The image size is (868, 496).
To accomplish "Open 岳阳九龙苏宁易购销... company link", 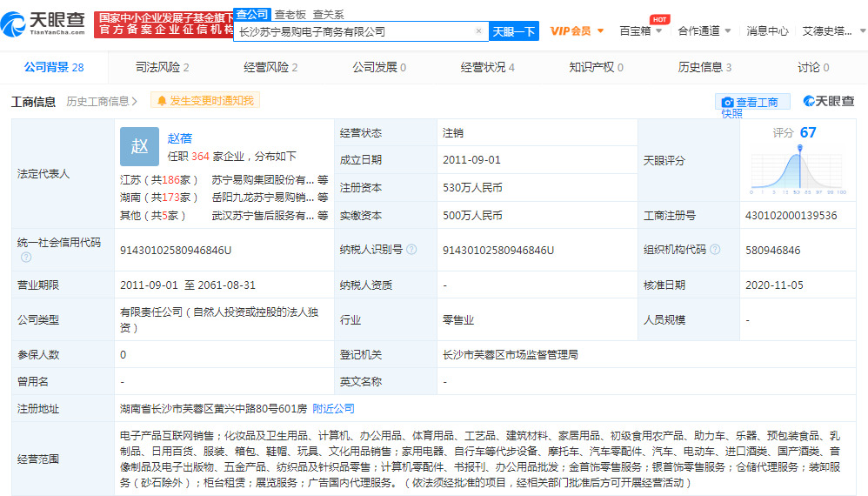I will (x=263, y=198).
